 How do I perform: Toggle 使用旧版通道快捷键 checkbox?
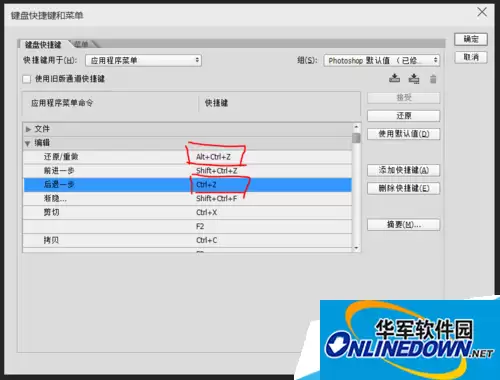(27, 79)
